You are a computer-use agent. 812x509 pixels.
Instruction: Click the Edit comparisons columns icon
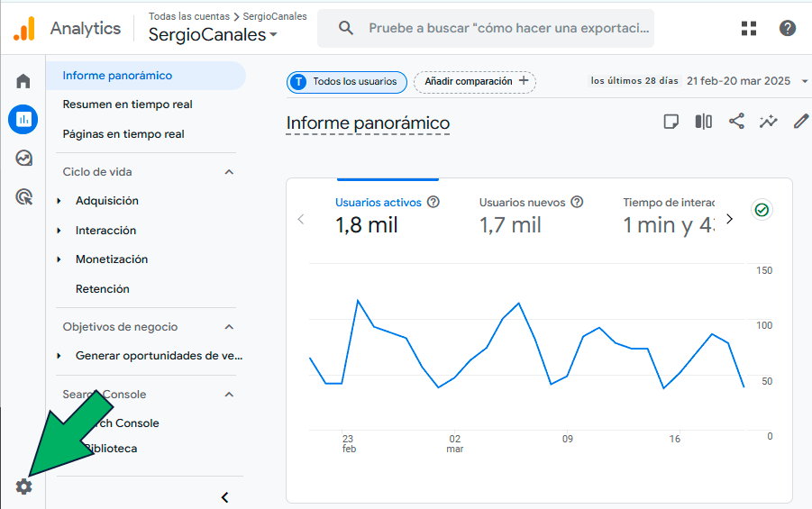(x=703, y=122)
